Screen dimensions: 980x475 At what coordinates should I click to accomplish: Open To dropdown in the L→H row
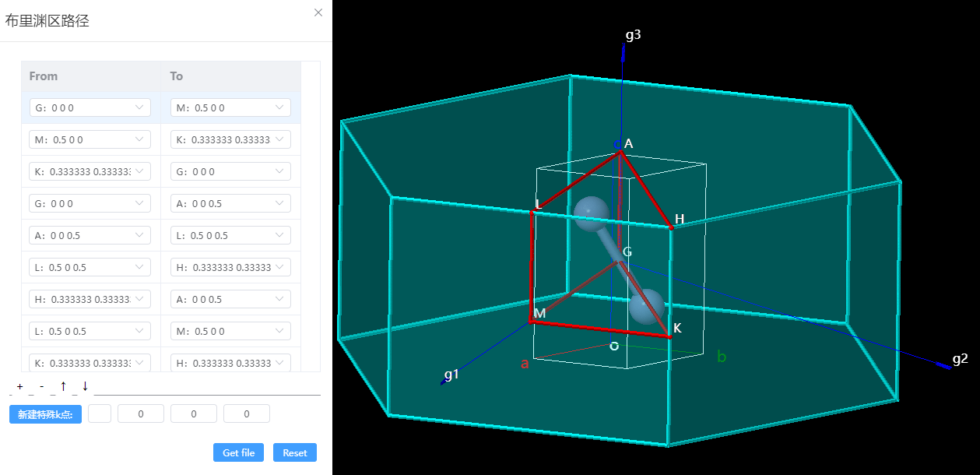tap(230, 267)
